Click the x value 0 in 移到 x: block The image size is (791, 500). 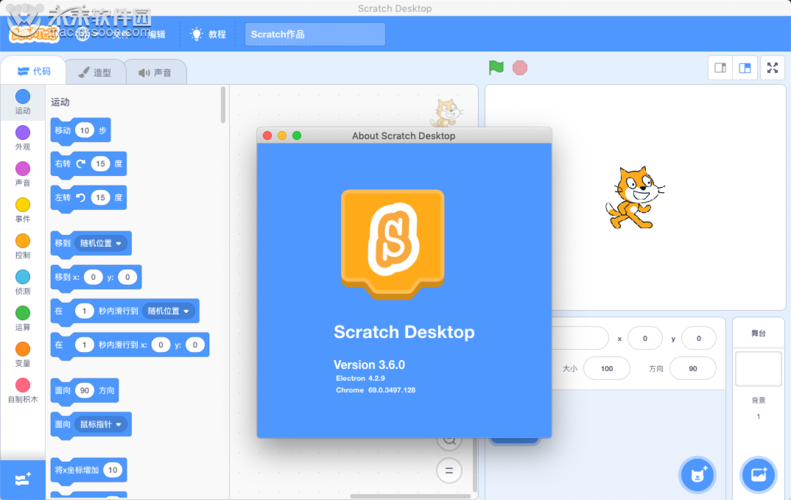[x=93, y=277]
